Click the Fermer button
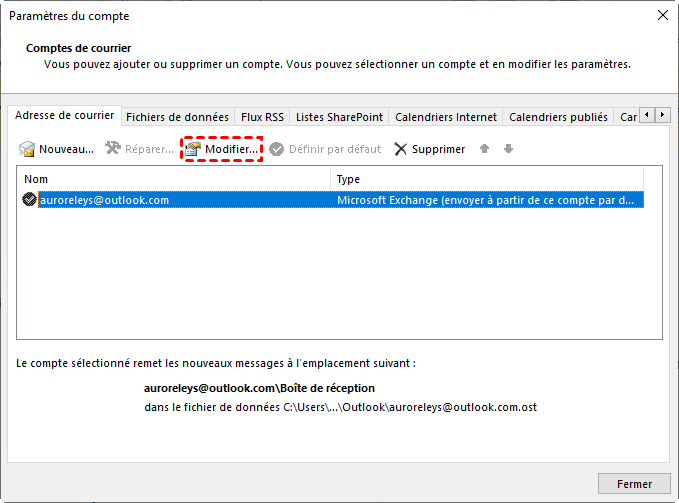This screenshot has width=679, height=503. tap(634, 484)
